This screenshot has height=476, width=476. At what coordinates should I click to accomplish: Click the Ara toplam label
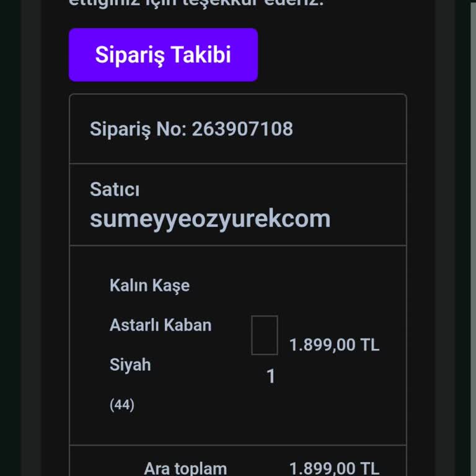(185, 469)
